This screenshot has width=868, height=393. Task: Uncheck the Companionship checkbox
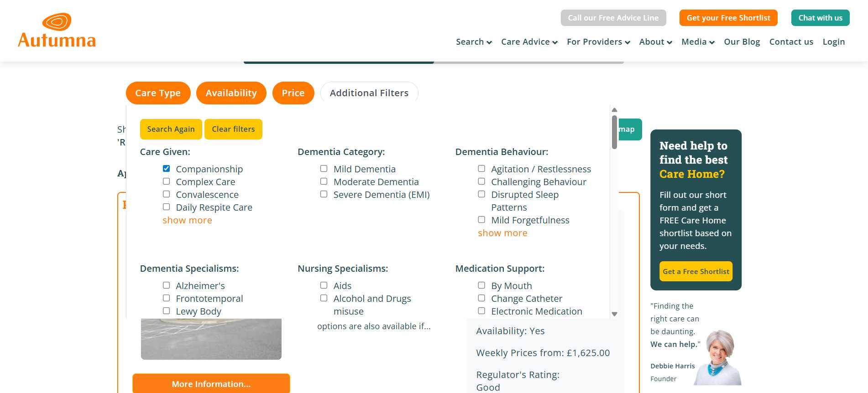(167, 169)
